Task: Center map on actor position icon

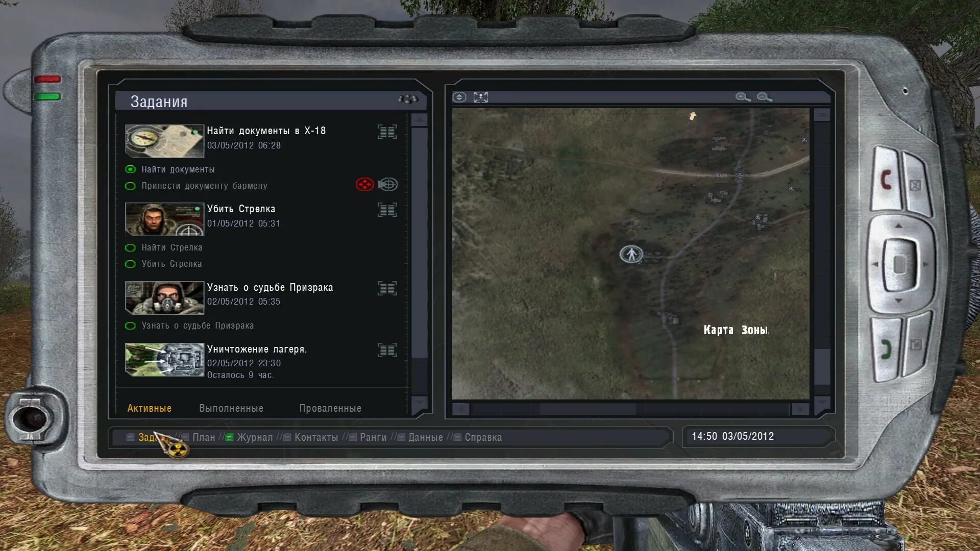Action: tap(480, 97)
